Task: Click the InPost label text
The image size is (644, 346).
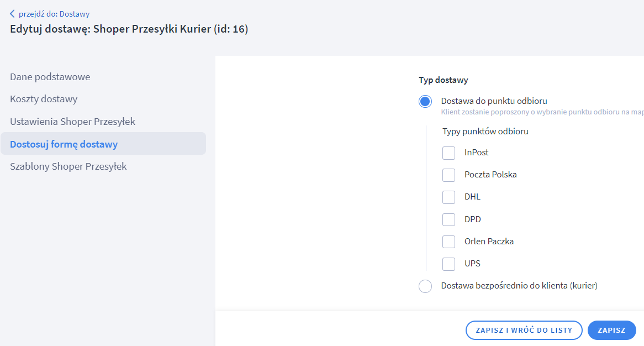Action: (476, 153)
